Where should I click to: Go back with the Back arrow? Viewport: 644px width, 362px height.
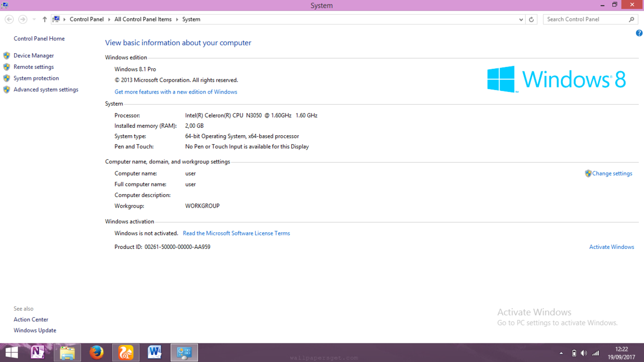(x=9, y=19)
